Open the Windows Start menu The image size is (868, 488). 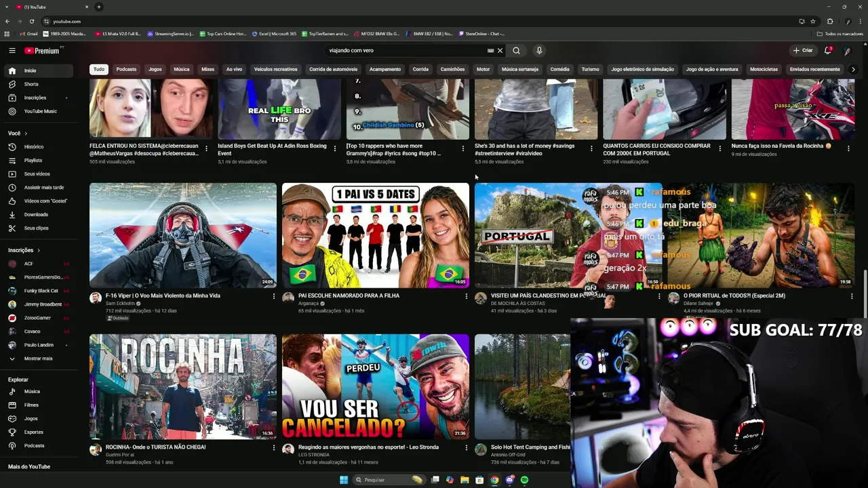coord(344,480)
